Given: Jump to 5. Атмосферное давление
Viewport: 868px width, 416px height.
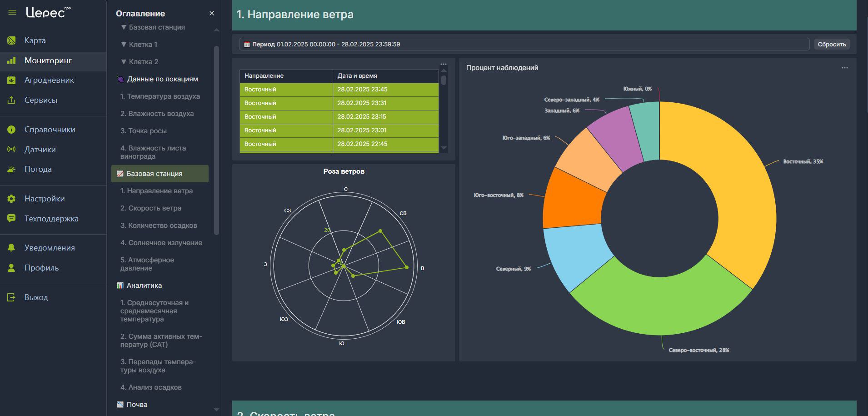Looking at the screenshot, I should click(x=147, y=264).
